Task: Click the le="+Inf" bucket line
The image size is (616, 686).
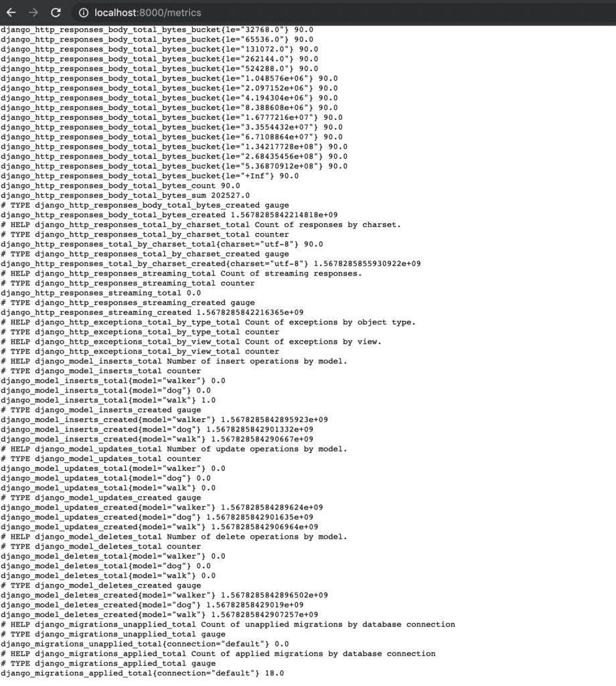Action: click(x=149, y=176)
